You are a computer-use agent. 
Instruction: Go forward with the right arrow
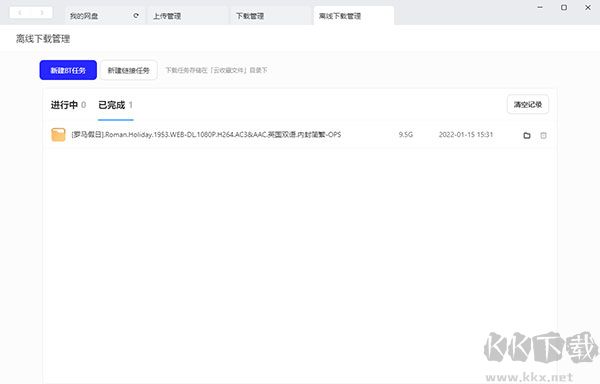pyautogui.click(x=41, y=13)
